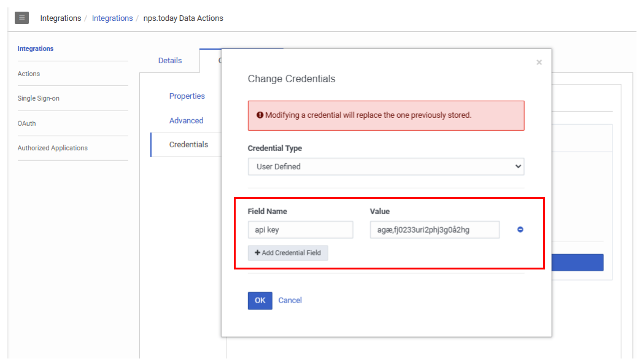Dismiss the Change Credentials dialog with the X
This screenshot has width=642, height=364.
[x=539, y=61]
